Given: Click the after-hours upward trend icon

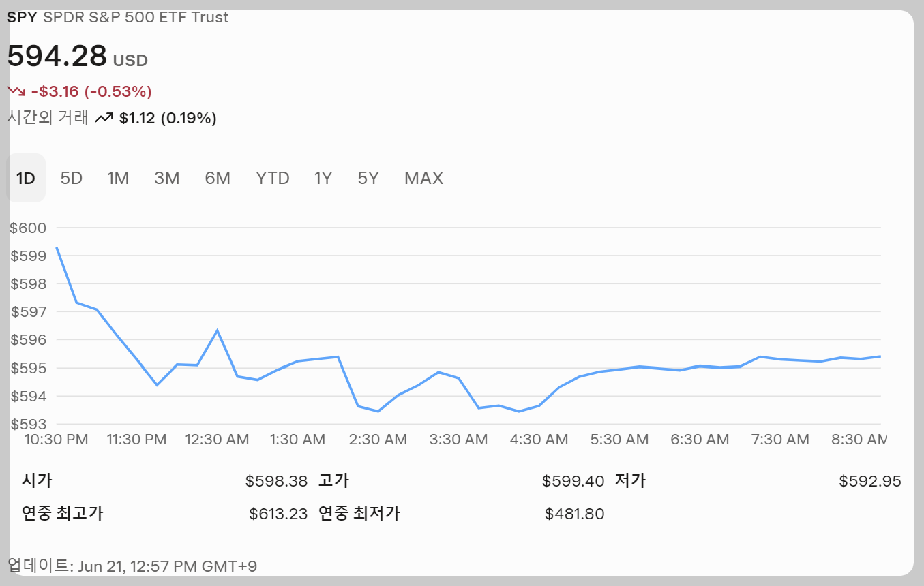Looking at the screenshot, I should point(104,119).
